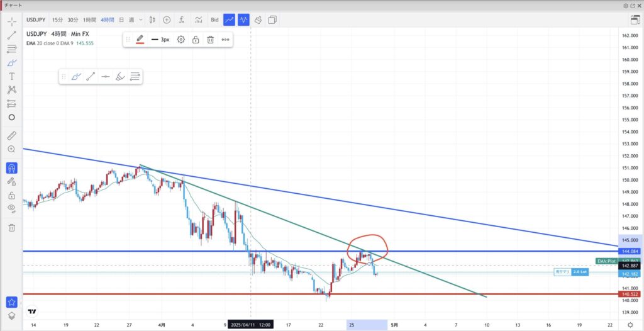Open the icons tool (circle)
The width and height of the screenshot is (644, 331).
[11, 117]
